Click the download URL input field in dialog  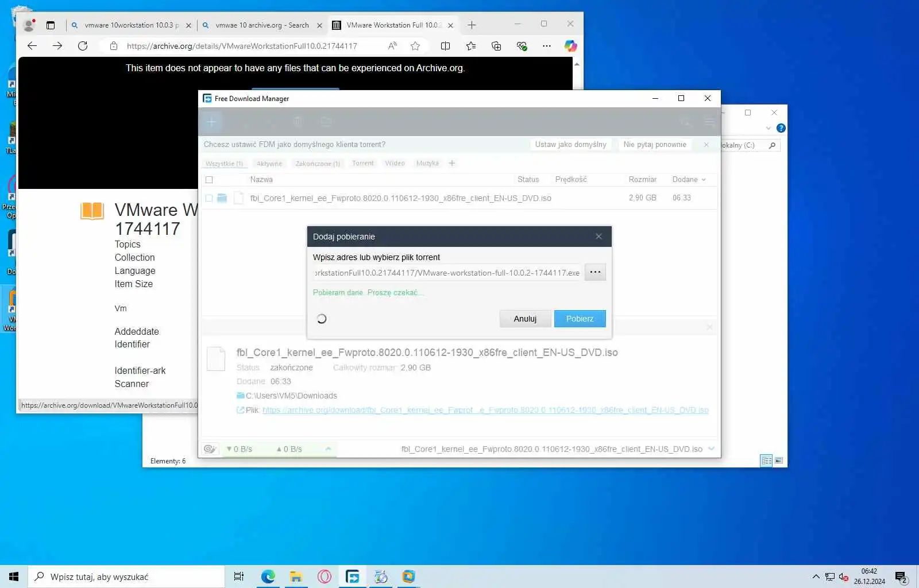(447, 273)
